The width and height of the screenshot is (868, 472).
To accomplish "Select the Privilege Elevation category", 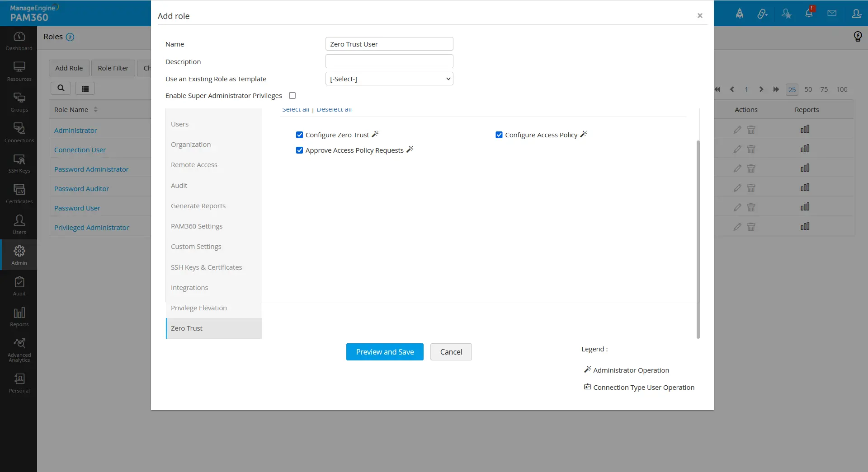I will click(214, 308).
